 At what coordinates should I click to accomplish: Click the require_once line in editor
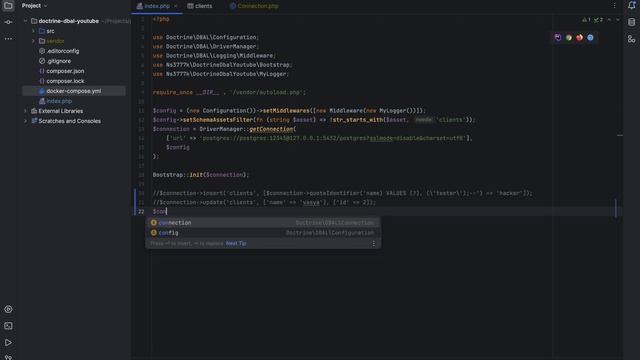click(229, 92)
